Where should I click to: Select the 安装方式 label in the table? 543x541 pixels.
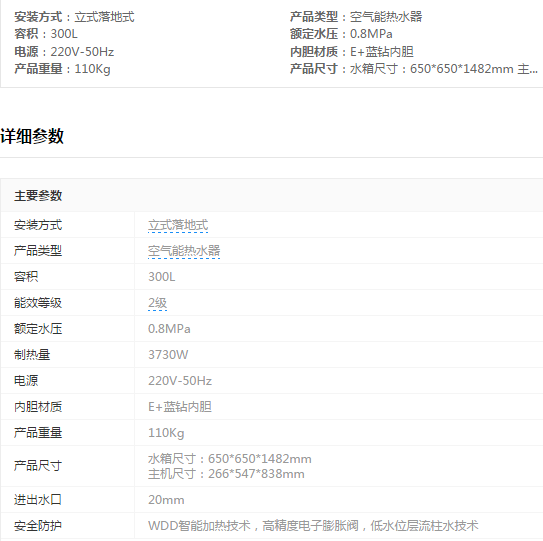pyautogui.click(x=38, y=225)
